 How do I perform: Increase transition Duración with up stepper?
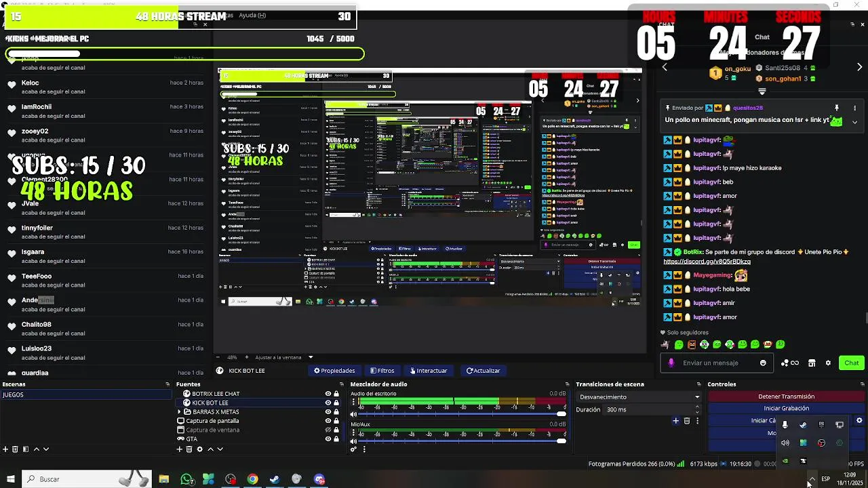tap(697, 407)
